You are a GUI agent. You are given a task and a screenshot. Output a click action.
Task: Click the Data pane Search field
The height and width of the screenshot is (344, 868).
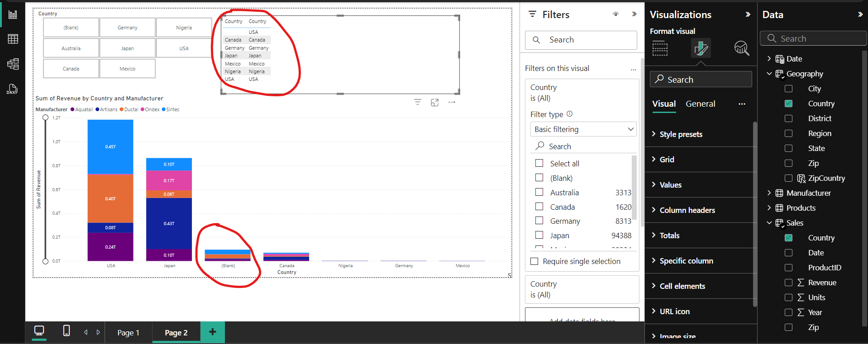click(x=813, y=38)
